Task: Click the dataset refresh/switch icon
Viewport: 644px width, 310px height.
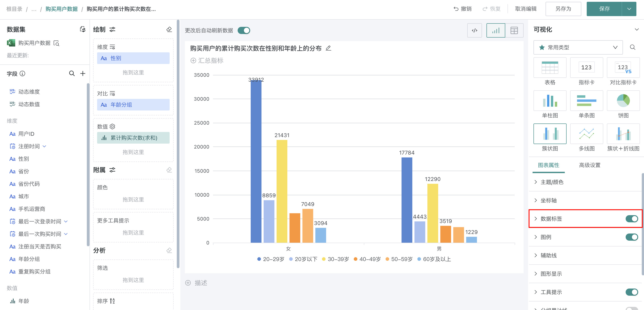Action: click(83, 29)
